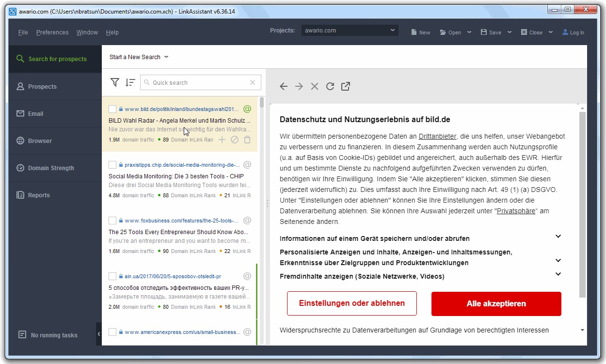Viewport: 606px width, 364px height.
Task: Click the Alle akzeptieren button
Action: 496,304
